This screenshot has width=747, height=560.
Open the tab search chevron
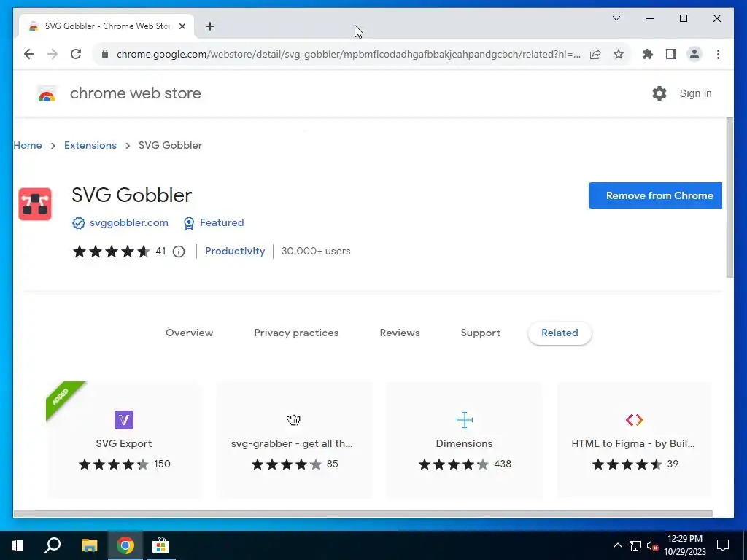point(616,18)
